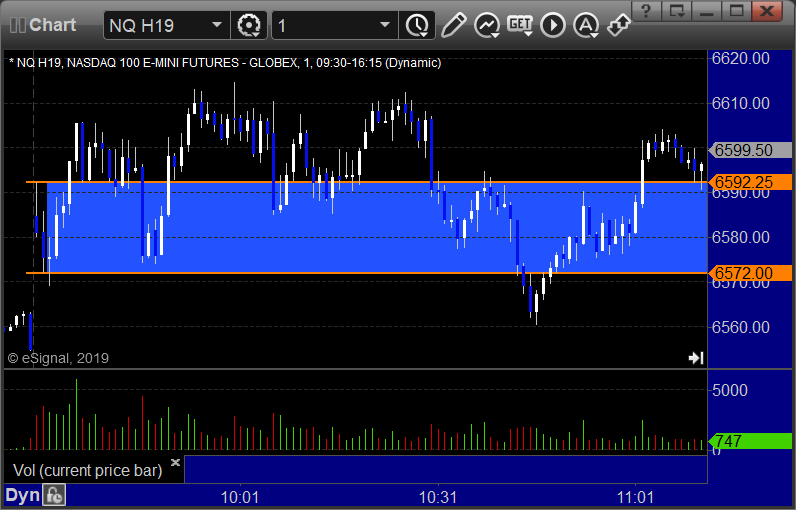Minimize the chart window
This screenshot has height=510, width=796.
tap(707, 11)
